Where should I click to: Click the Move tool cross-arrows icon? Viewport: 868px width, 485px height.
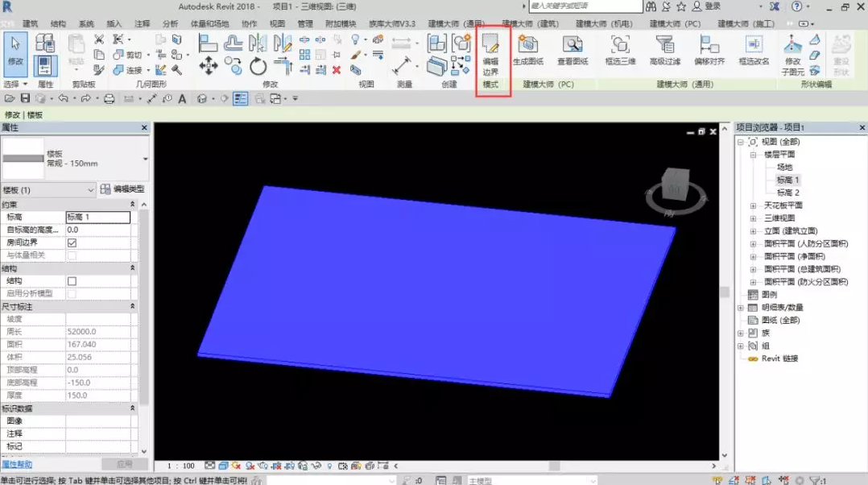point(208,66)
